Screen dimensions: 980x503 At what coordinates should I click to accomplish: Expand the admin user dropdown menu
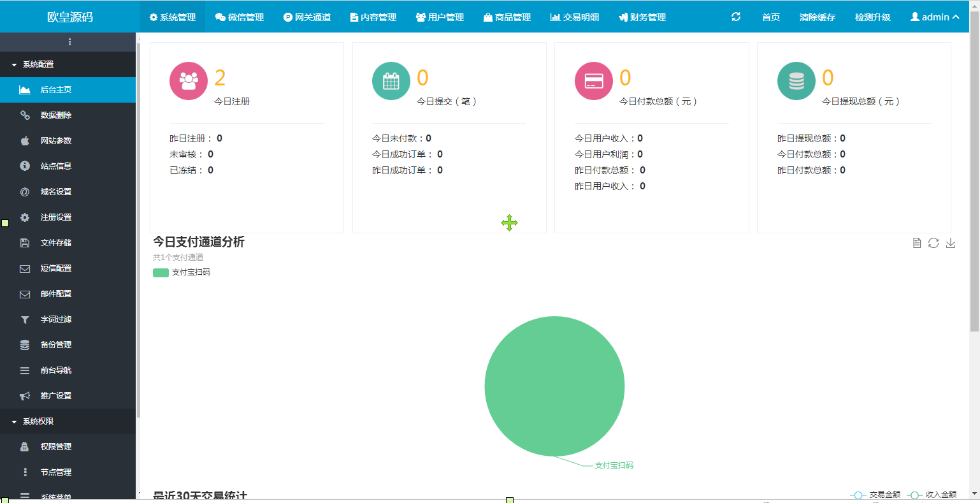pyautogui.click(x=934, y=17)
